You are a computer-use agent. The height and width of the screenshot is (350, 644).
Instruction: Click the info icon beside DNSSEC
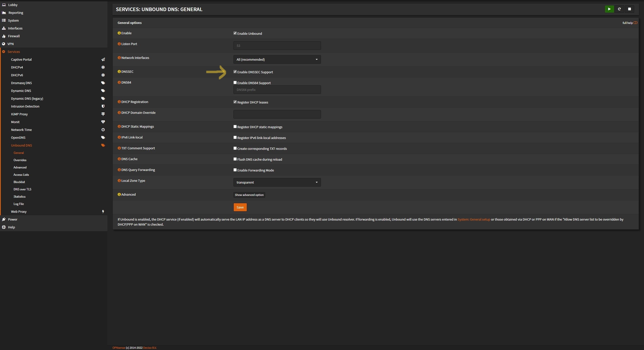click(x=119, y=72)
